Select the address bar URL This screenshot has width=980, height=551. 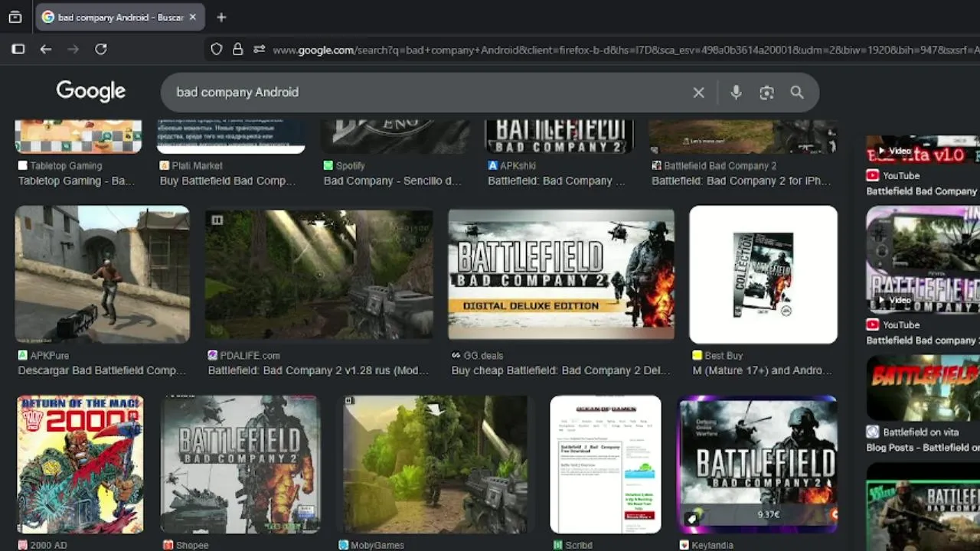pos(626,50)
